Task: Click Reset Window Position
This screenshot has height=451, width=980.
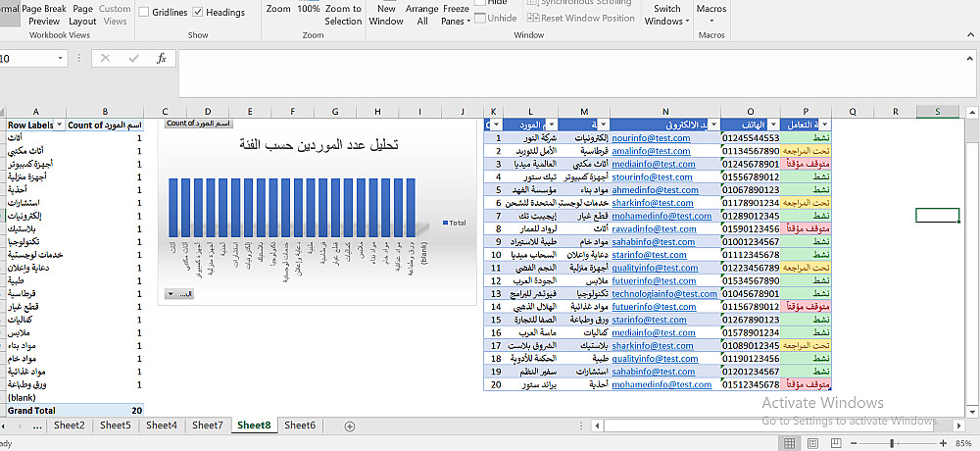Action: coord(581,19)
